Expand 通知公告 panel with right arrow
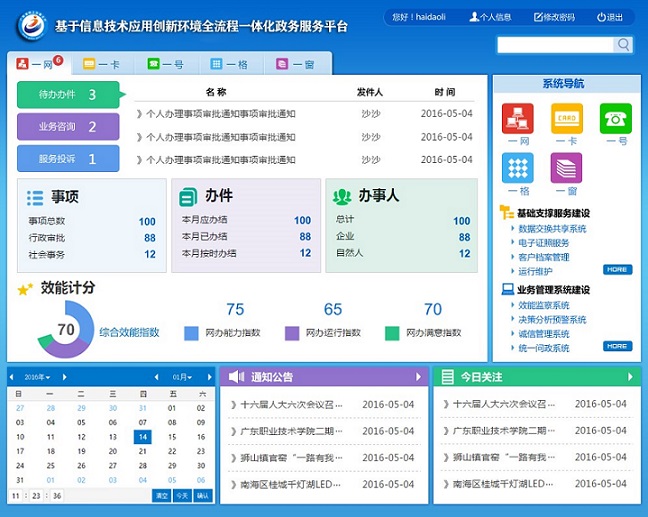Viewport: 648px width, 517px height. [419, 377]
